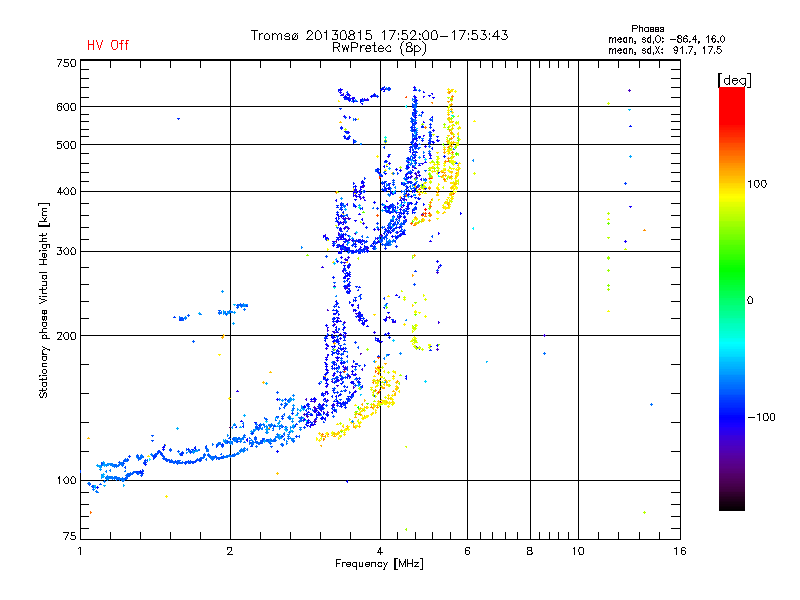Click the '750' height axis tick label
The image size is (800, 600).
(x=66, y=63)
